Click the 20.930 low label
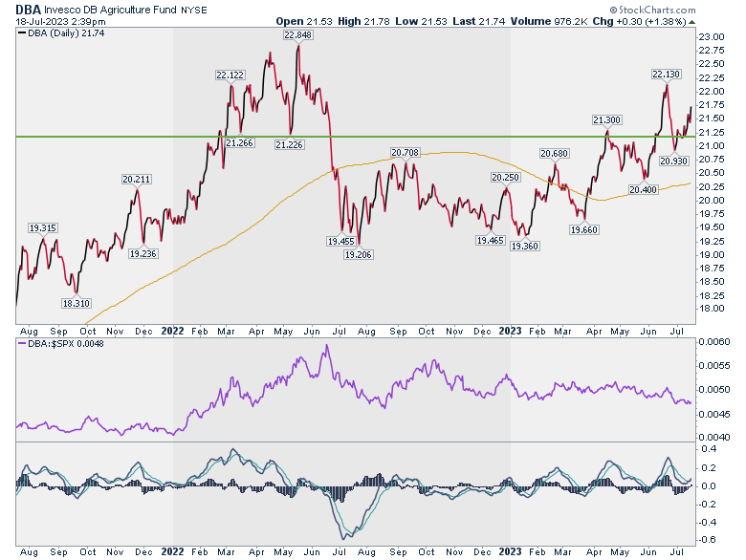 673,161
